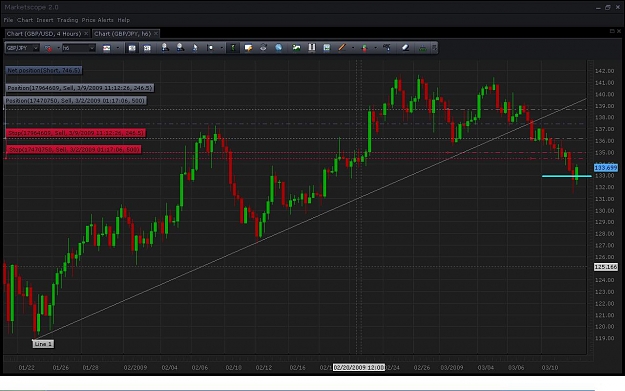
Task: Click the 02/20/2009 12:00 date marker
Action: point(359,367)
